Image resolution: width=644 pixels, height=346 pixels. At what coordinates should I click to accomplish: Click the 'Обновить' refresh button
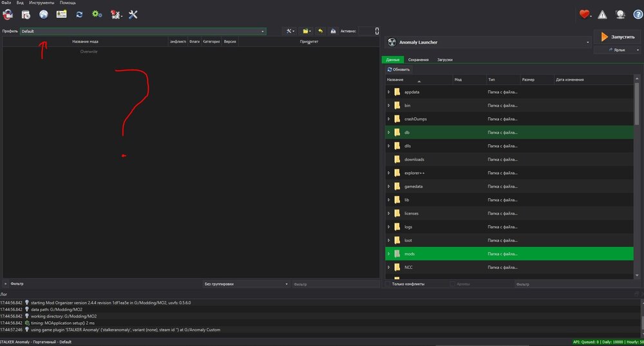tap(398, 69)
